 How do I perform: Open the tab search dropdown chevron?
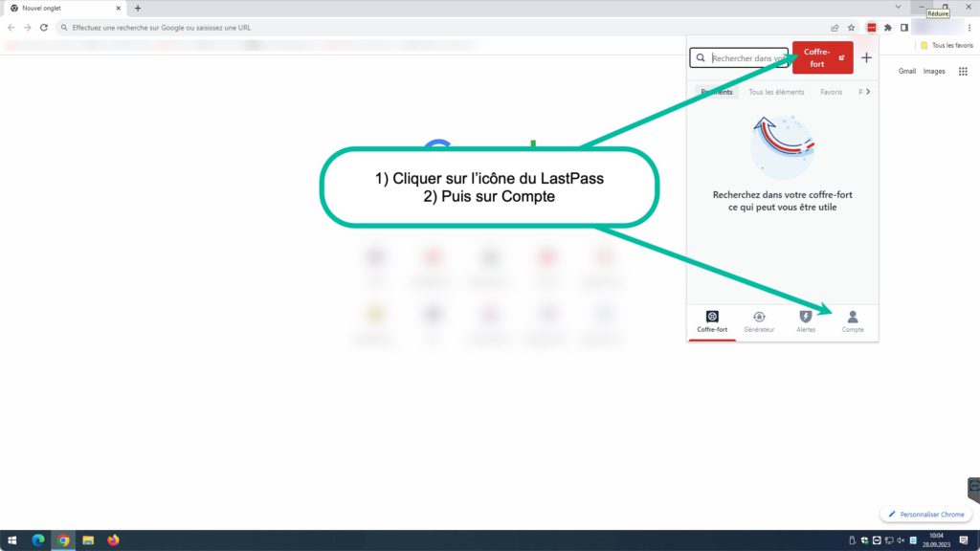[x=898, y=8]
